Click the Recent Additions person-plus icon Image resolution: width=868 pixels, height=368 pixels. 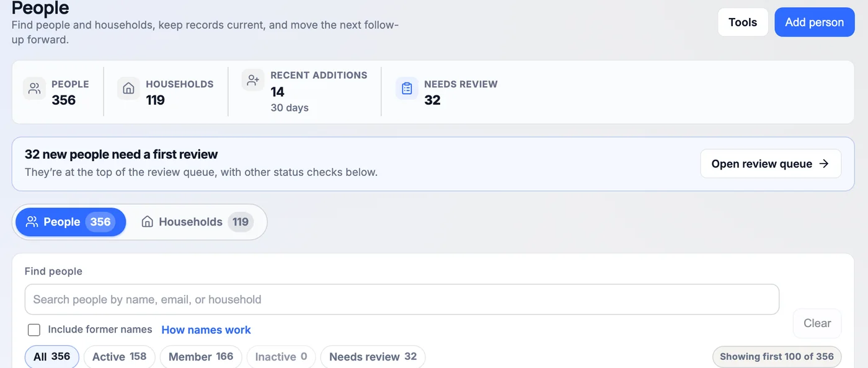[253, 80]
